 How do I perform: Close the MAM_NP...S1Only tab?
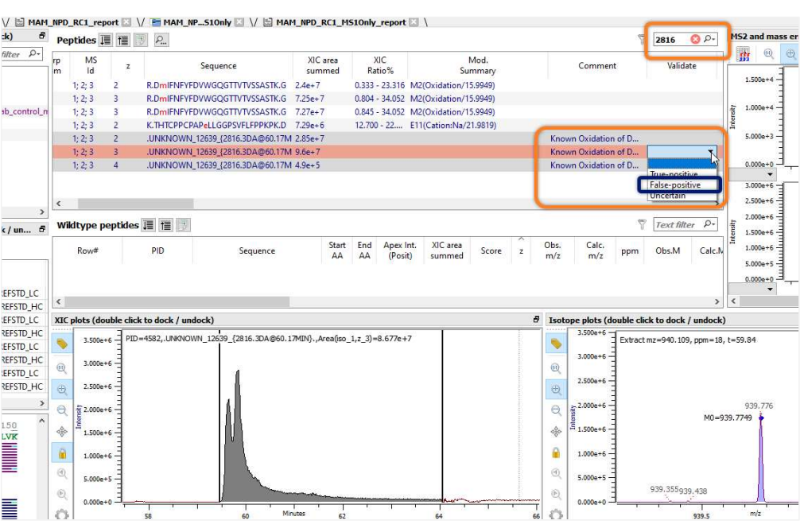click(x=239, y=22)
